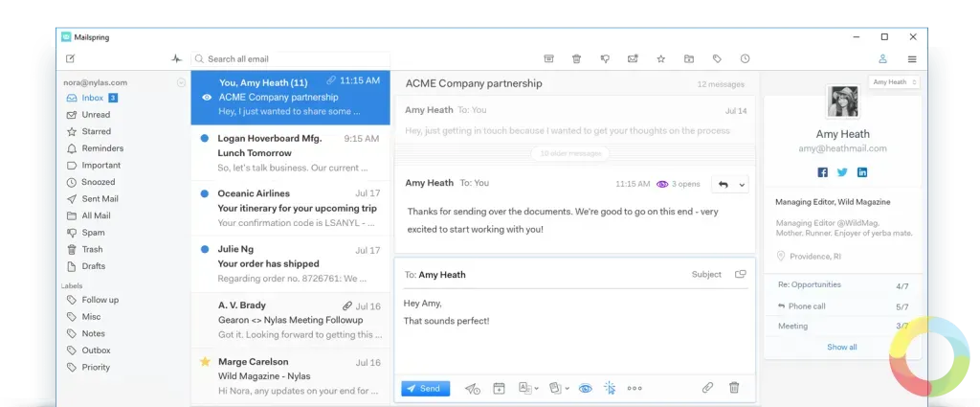Apply label using toolbar tag icon
Screen dimensions: 980x407
coord(717,58)
